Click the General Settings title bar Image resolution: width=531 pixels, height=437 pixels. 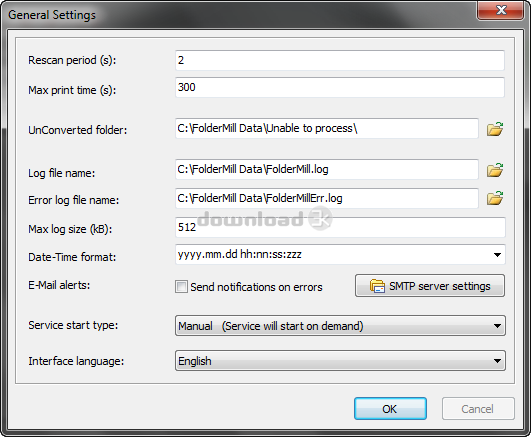237,15
